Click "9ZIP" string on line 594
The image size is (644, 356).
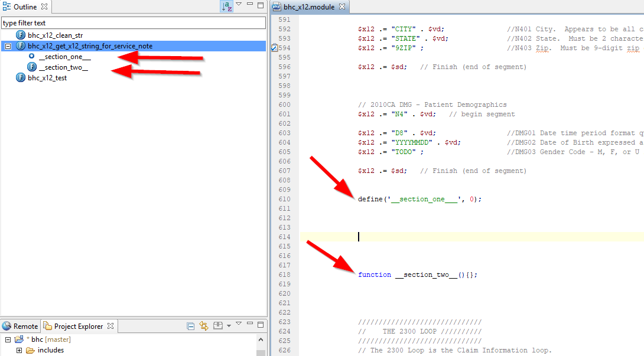404,48
